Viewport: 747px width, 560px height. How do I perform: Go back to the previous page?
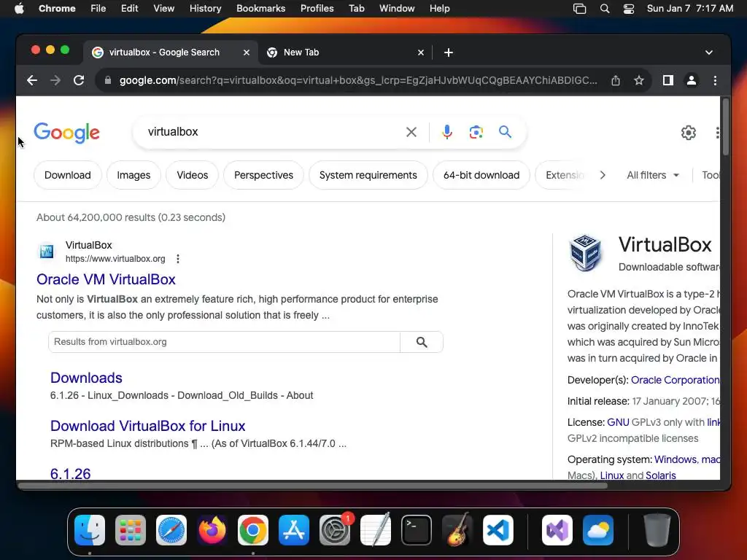pyautogui.click(x=32, y=80)
